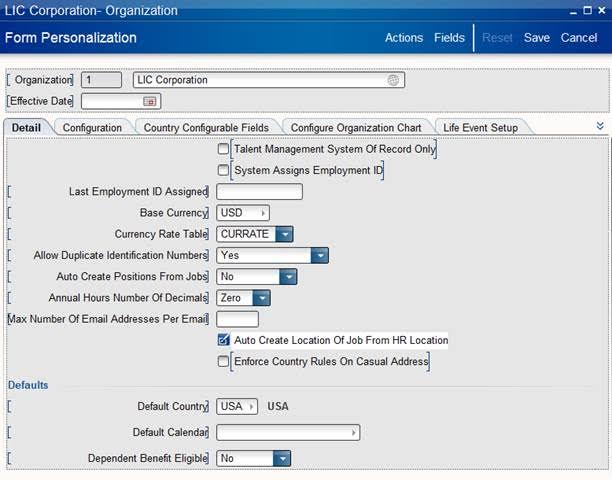Image resolution: width=612 pixels, height=480 pixels.
Task: Select the Detail tab
Action: click(x=26, y=128)
